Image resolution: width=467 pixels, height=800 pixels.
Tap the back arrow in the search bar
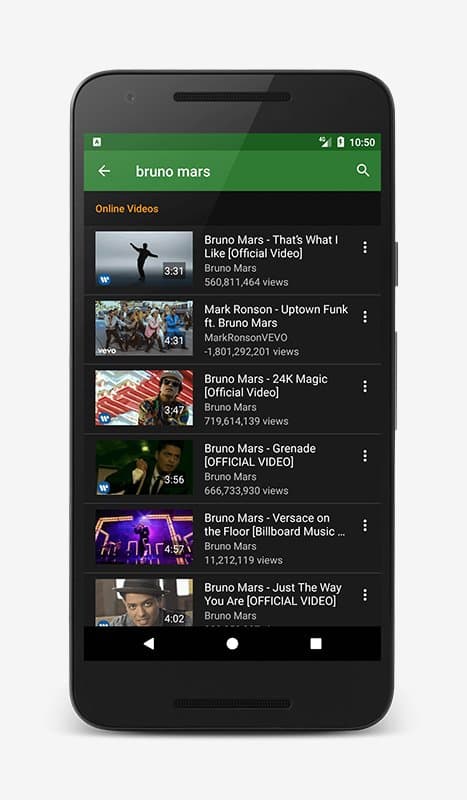click(104, 171)
